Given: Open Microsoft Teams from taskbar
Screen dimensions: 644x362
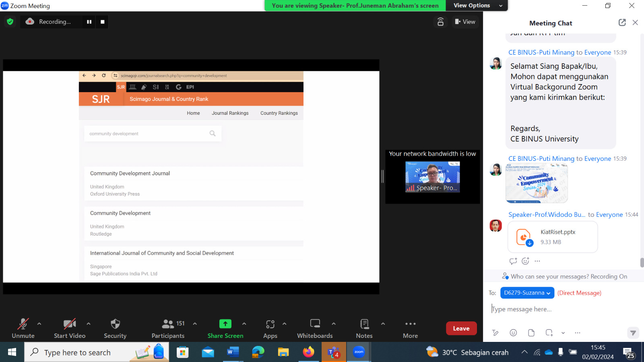Looking at the screenshot, I should 334,352.
